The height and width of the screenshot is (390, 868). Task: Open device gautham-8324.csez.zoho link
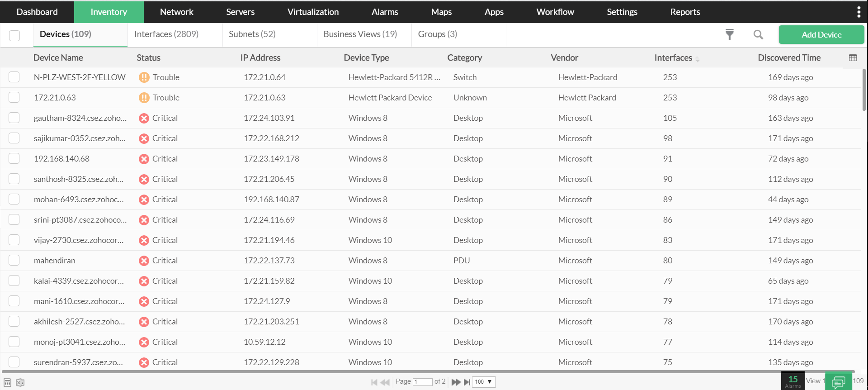click(x=80, y=118)
